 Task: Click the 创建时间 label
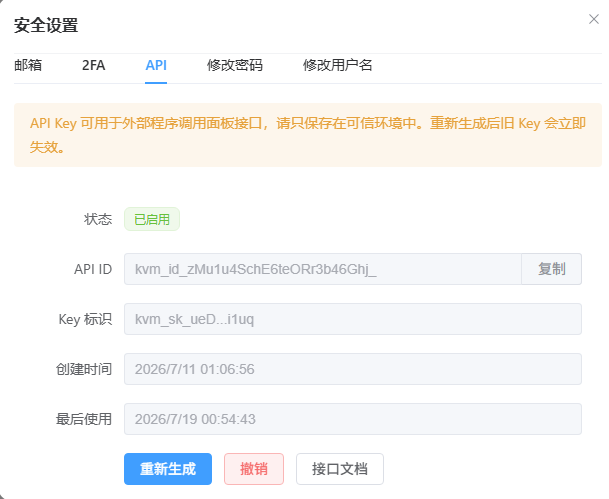pyautogui.click(x=84, y=369)
